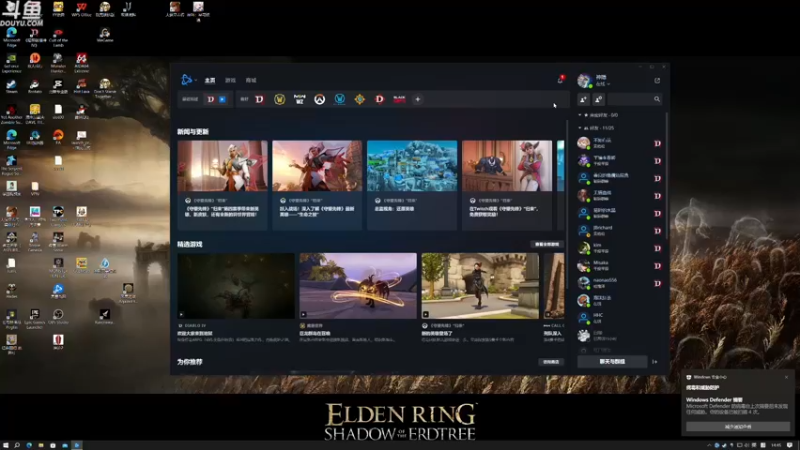The height and width of the screenshot is (450, 800).
Task: Open OBS Studio desktop shortcut
Action: pos(58,316)
